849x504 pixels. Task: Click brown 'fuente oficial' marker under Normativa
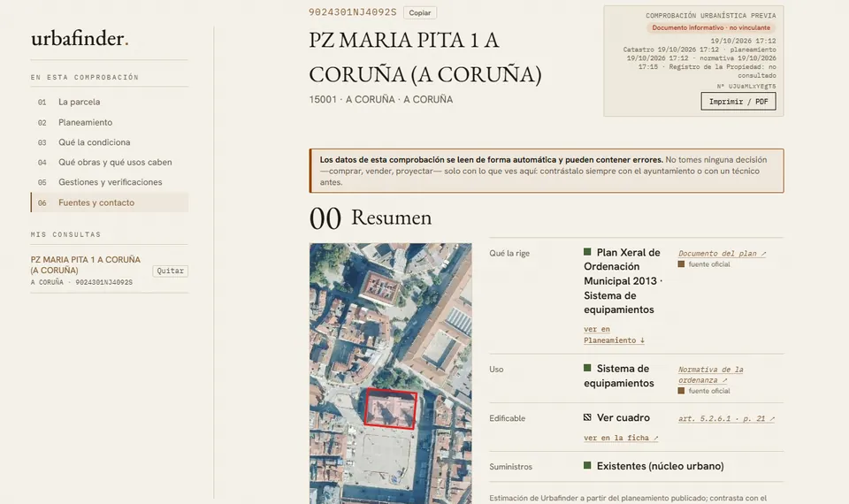681,391
